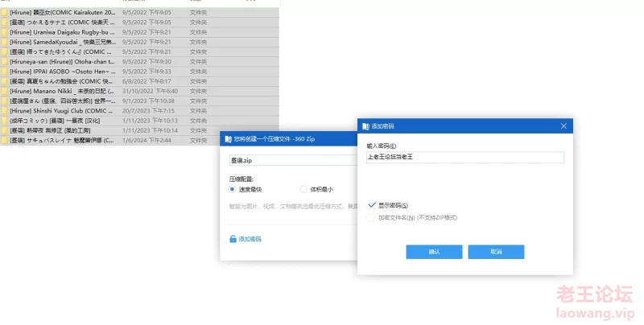Click folder icon of Shinshi Yuugi Club row
644x325 pixels.
4,111
